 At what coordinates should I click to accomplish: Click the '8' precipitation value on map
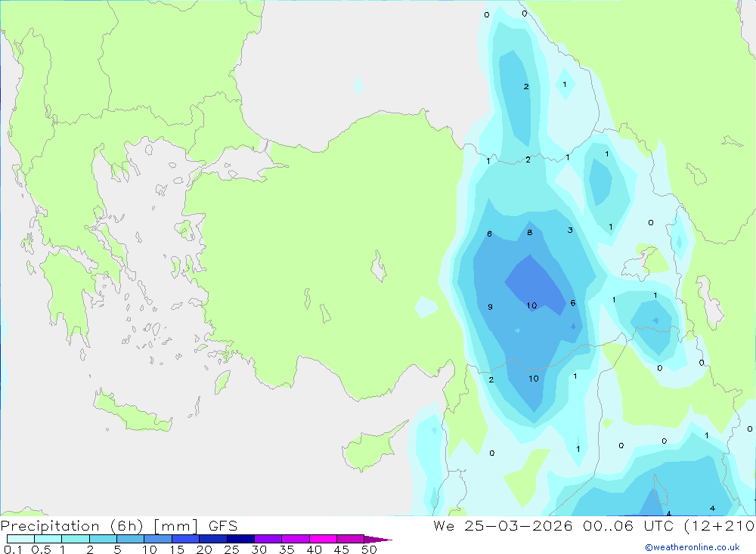[x=530, y=232]
